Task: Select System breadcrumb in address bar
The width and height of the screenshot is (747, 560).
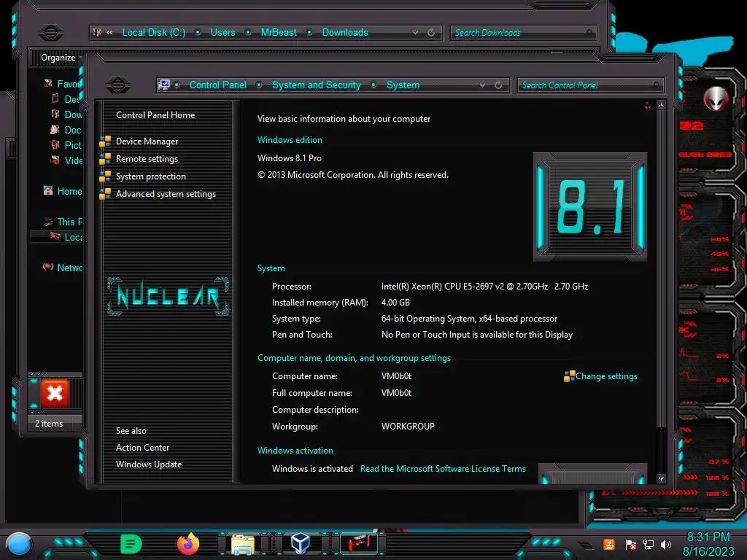Action: point(403,85)
